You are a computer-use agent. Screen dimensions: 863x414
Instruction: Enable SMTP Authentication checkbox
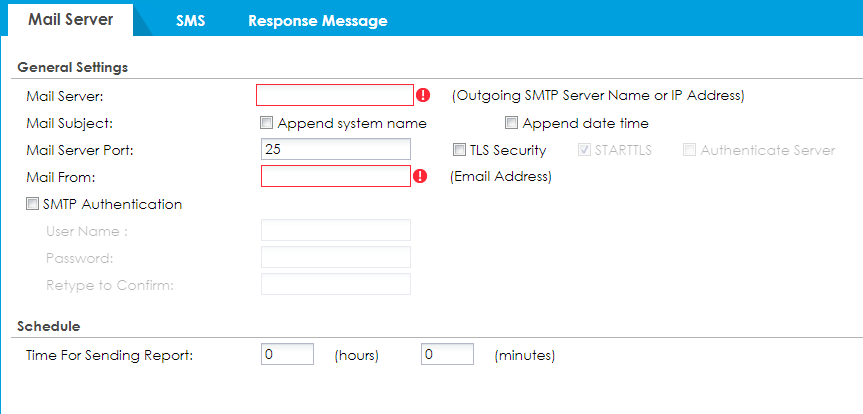[35, 204]
